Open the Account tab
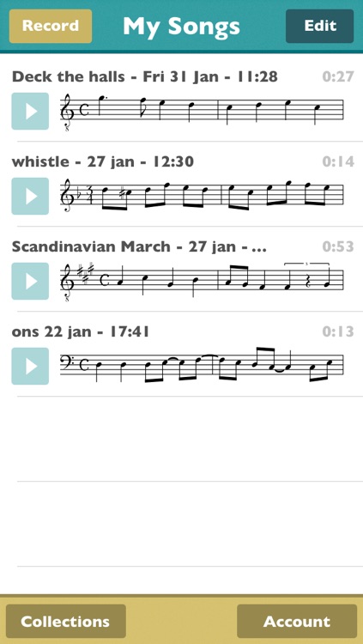 297,621
